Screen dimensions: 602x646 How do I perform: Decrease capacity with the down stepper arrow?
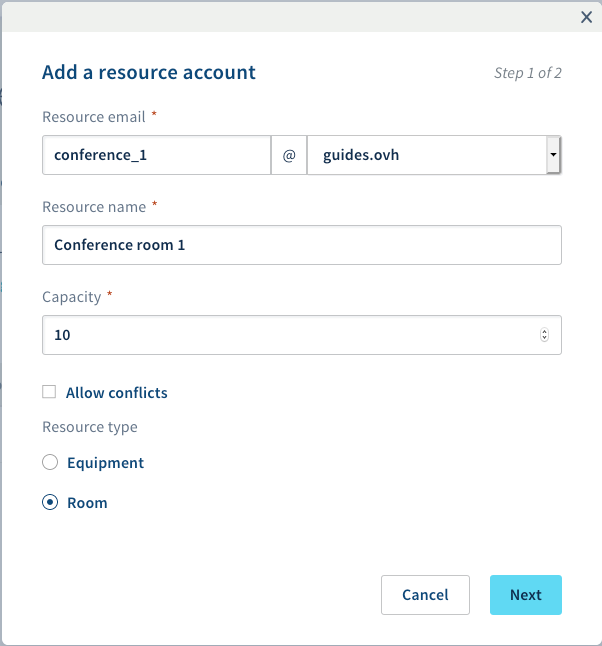[x=544, y=339]
